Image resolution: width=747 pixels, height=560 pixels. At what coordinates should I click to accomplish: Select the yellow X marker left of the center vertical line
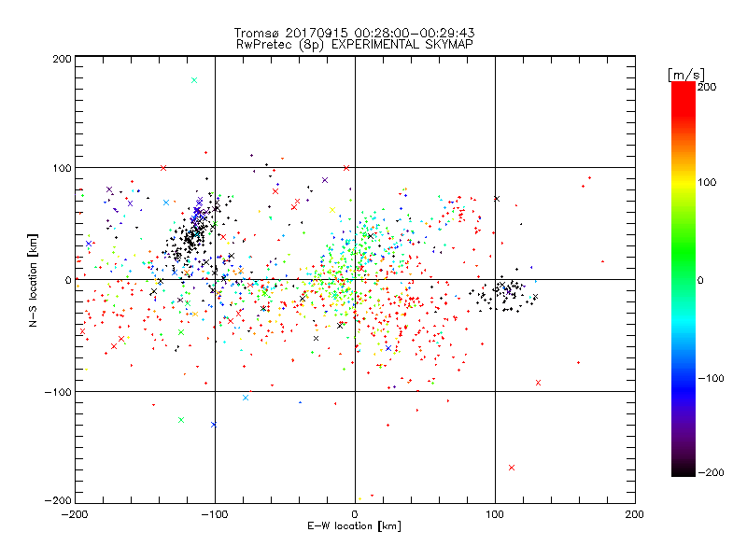(x=332, y=210)
